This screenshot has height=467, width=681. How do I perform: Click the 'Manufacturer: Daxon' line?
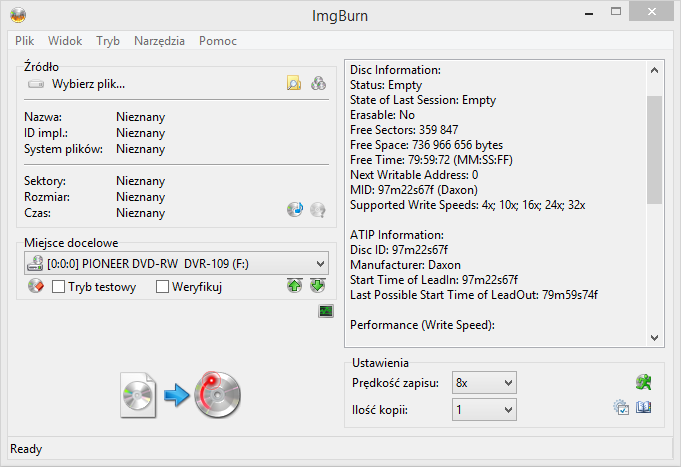click(405, 265)
